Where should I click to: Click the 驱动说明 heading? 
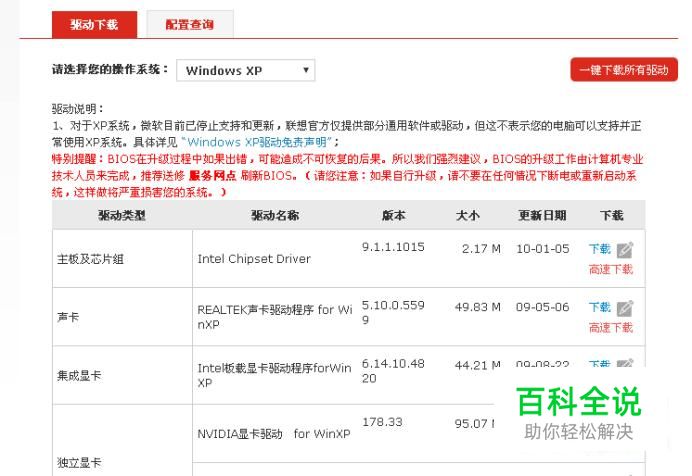[x=78, y=109]
